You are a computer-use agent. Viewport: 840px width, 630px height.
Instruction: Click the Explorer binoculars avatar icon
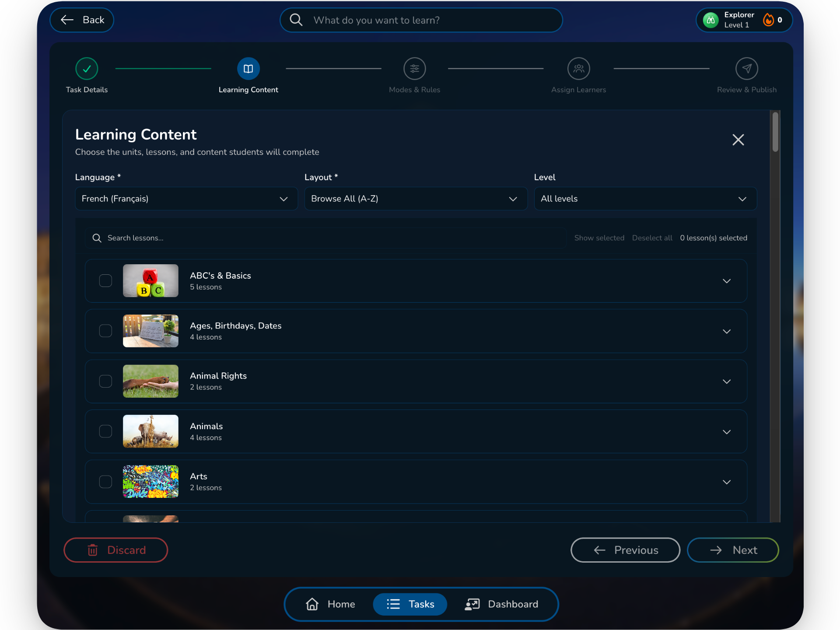[x=710, y=20]
